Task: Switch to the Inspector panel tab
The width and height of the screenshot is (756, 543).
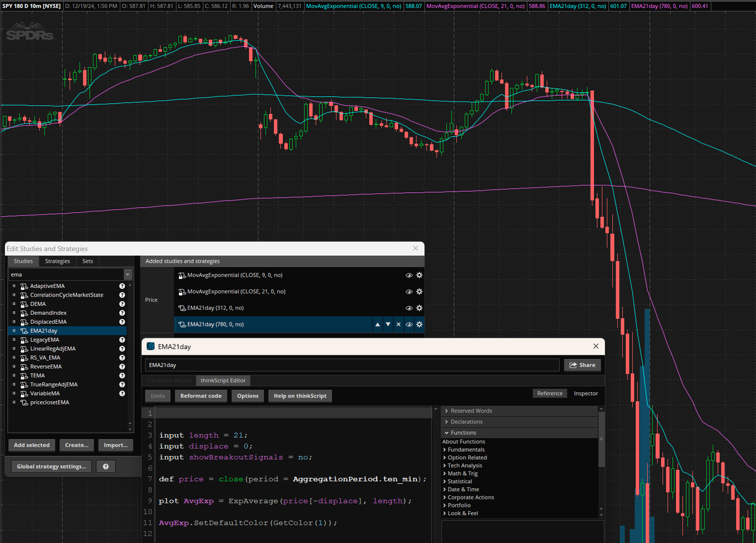Action: tap(586, 393)
